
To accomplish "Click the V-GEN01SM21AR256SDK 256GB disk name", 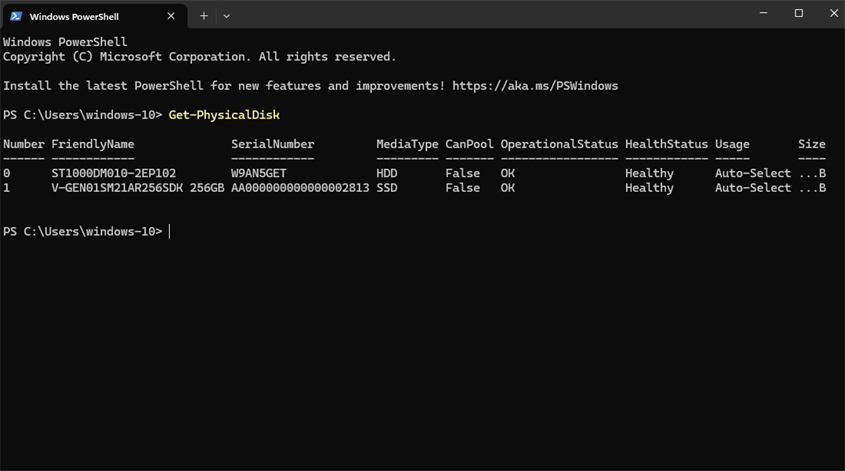I will click(x=138, y=188).
